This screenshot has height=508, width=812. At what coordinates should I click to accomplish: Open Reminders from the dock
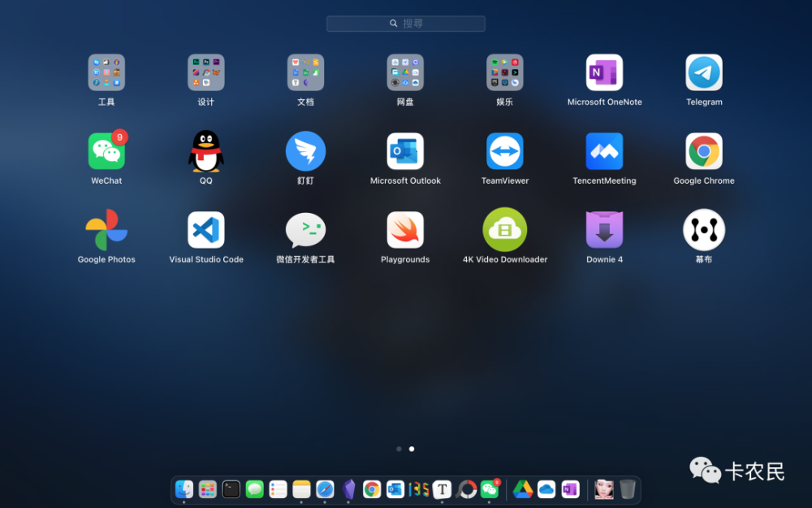click(x=278, y=489)
